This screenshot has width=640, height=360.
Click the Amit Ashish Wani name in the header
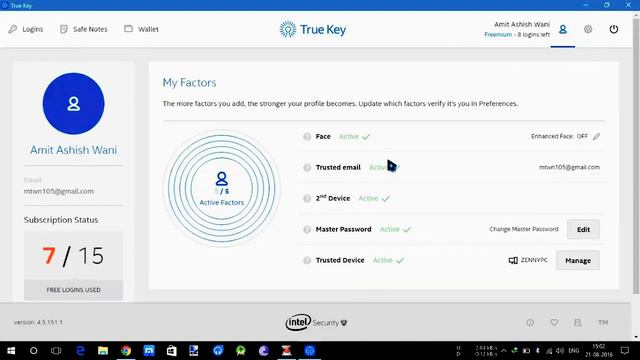pos(522,24)
